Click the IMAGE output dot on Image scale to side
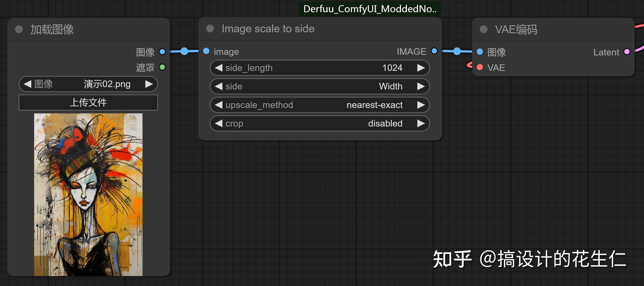Screen dimensions: 644x286 point(434,51)
